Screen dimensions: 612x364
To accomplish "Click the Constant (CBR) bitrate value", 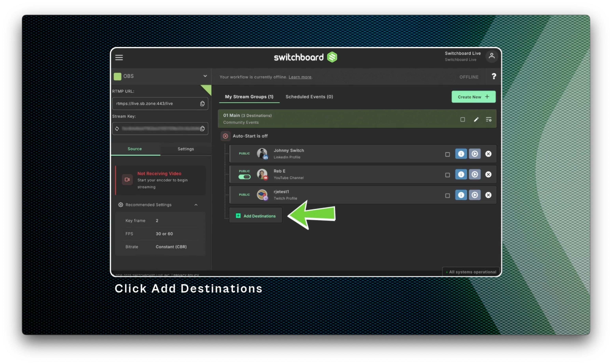I will 171,247.
